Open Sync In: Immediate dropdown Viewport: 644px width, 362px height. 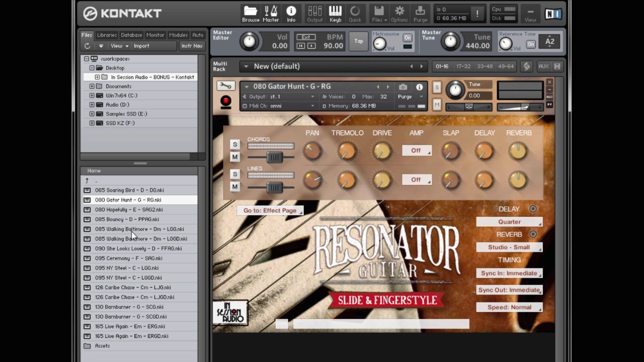pyautogui.click(x=509, y=273)
